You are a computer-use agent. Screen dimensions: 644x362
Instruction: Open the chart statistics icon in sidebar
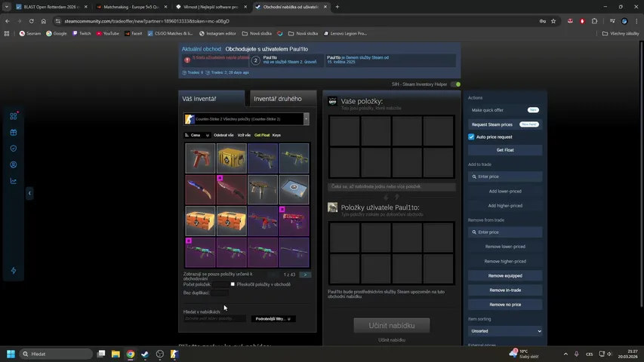[13, 180]
